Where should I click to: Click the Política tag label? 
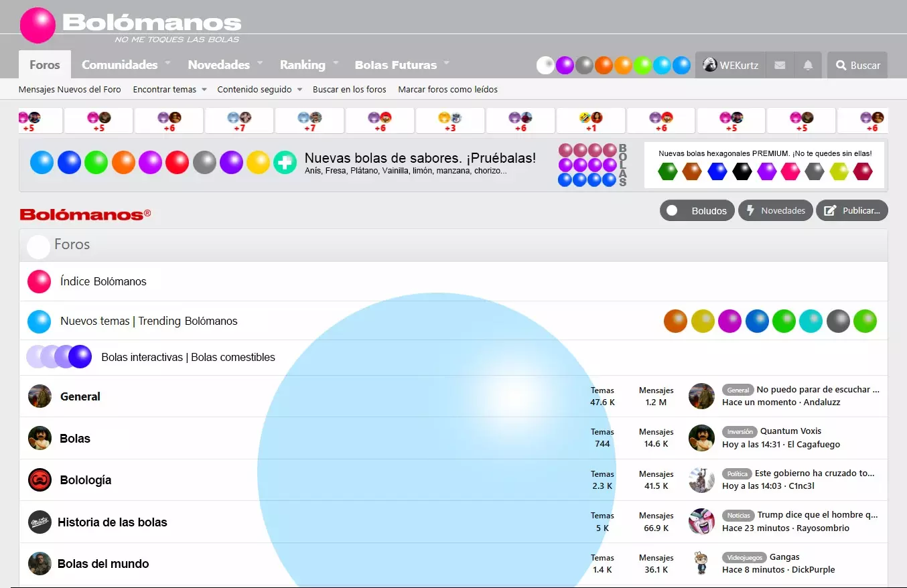(x=737, y=473)
